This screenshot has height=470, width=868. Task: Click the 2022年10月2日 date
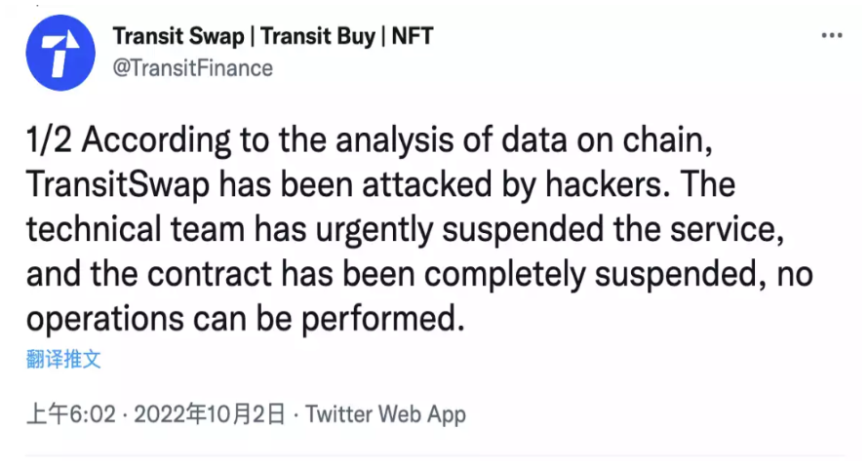(x=210, y=414)
